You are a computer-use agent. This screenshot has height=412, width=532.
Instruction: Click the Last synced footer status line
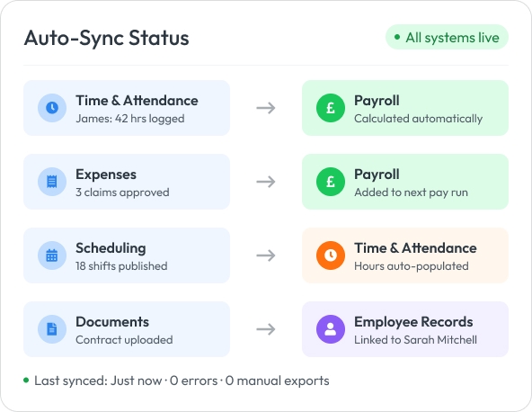176,381
